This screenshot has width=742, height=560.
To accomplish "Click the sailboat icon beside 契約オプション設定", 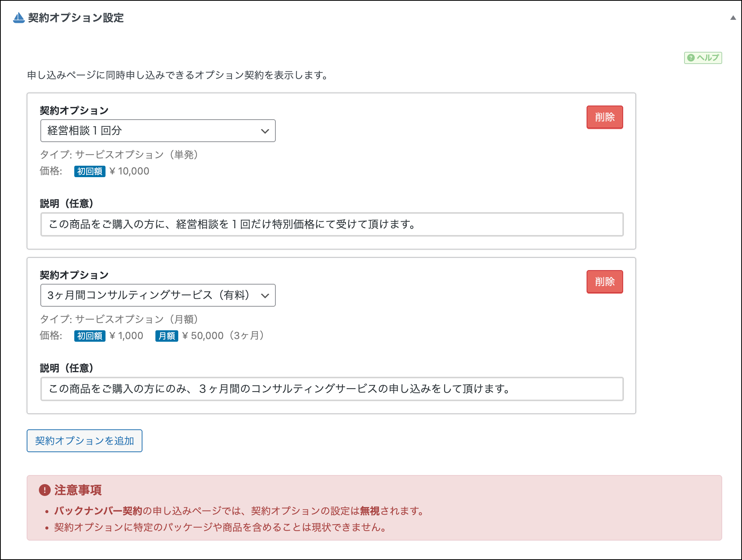I will point(18,18).
